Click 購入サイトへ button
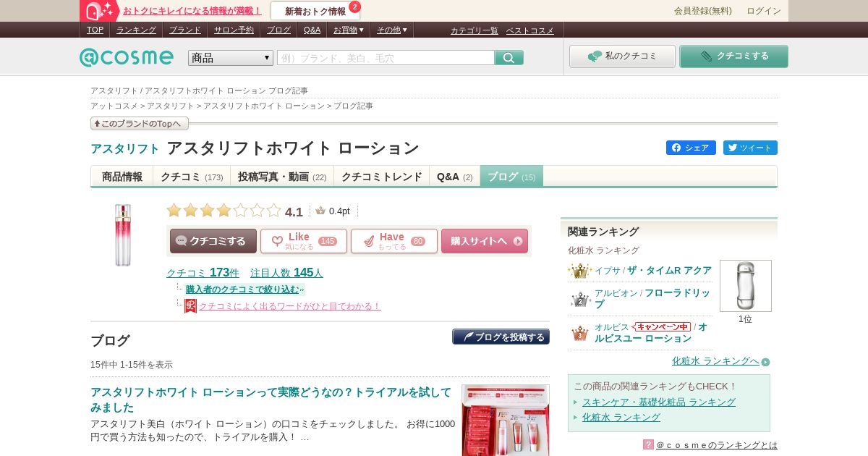Image resolution: width=868 pixels, height=456 pixels. (485, 241)
